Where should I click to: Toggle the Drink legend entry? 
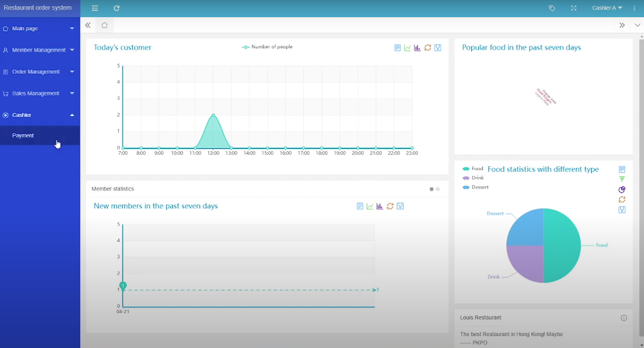[473, 178]
